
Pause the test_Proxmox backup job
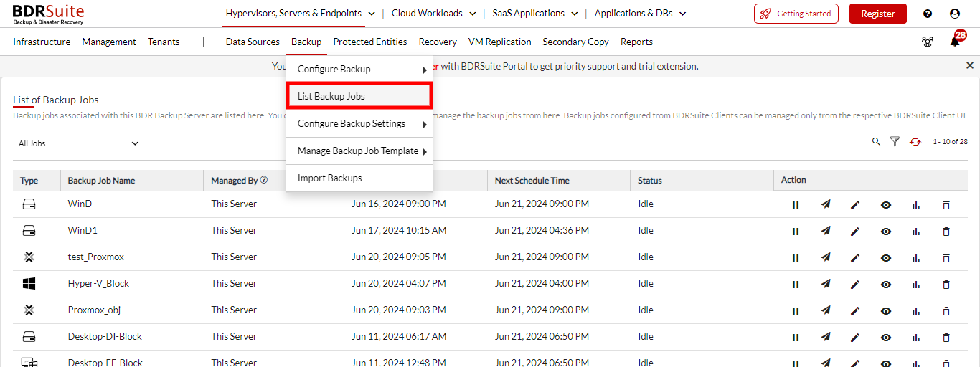click(x=796, y=258)
